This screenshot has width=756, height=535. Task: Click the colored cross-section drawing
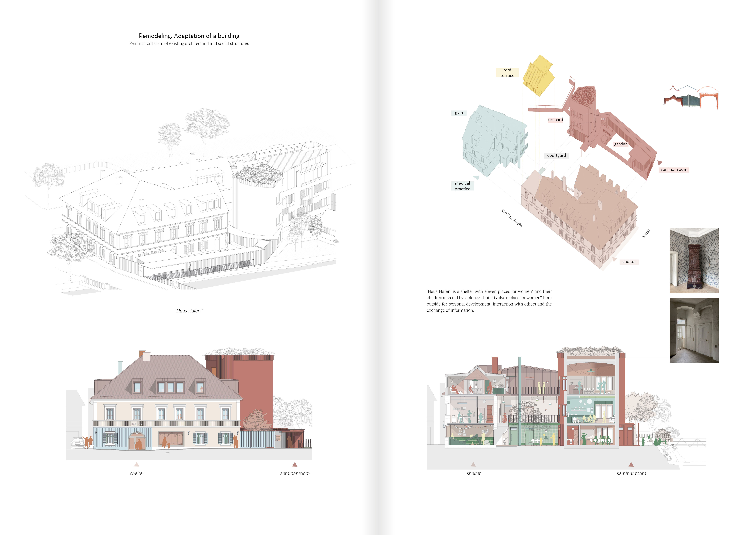566,408
